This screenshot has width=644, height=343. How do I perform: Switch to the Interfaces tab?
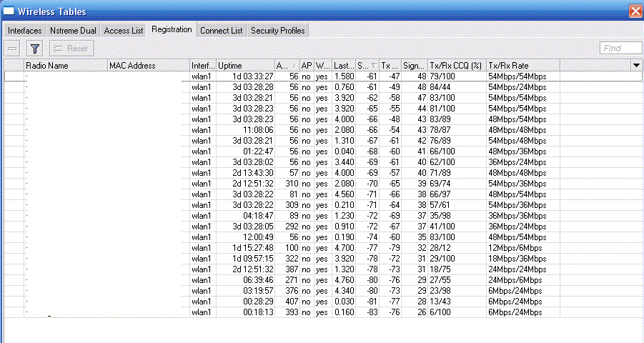[25, 30]
